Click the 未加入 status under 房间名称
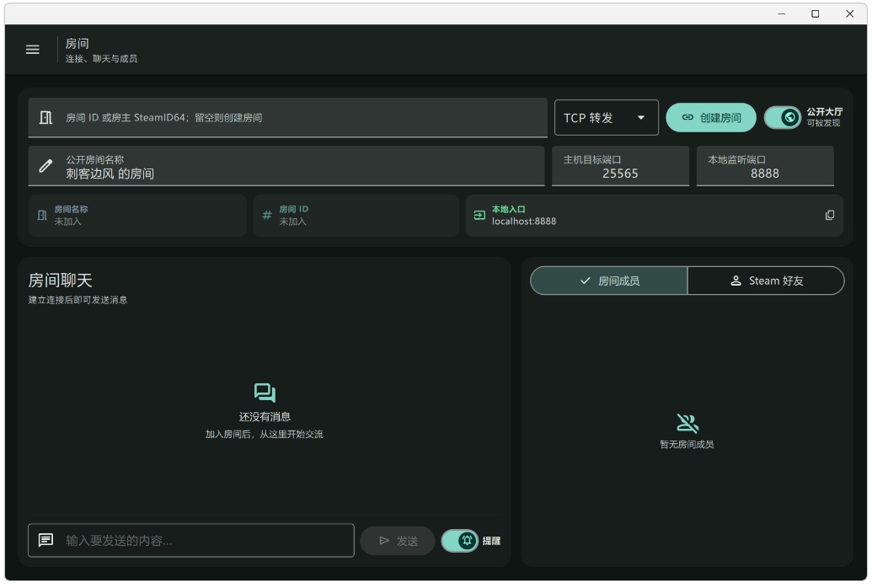 pyautogui.click(x=67, y=222)
